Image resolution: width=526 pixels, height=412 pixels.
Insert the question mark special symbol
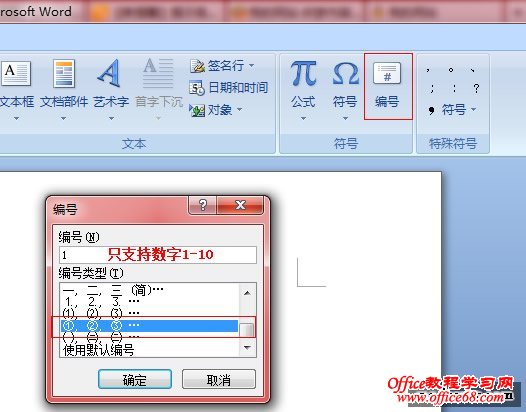pos(476,89)
